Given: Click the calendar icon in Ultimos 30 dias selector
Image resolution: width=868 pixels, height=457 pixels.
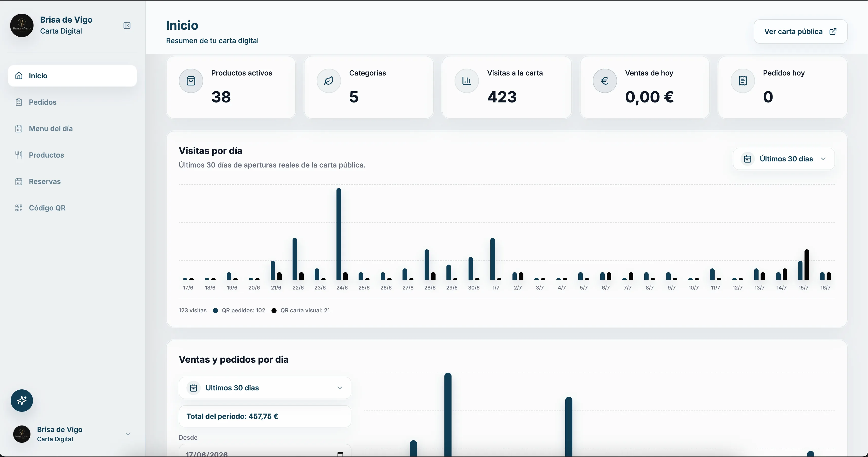Looking at the screenshot, I should (194, 388).
